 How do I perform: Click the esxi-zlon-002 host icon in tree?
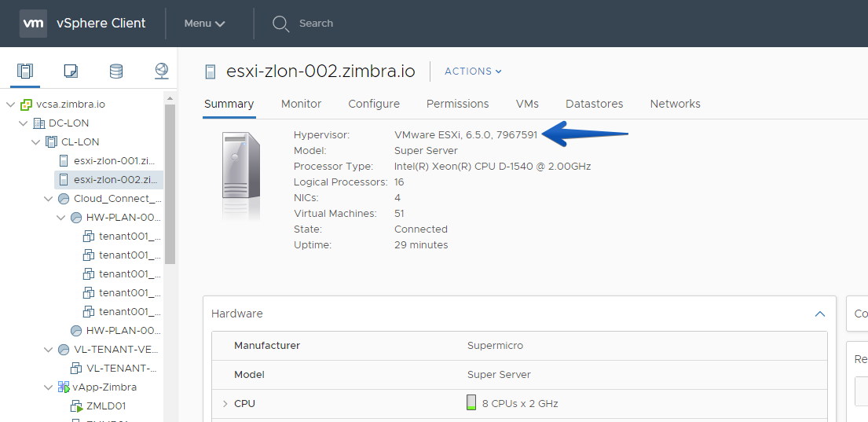click(64, 179)
